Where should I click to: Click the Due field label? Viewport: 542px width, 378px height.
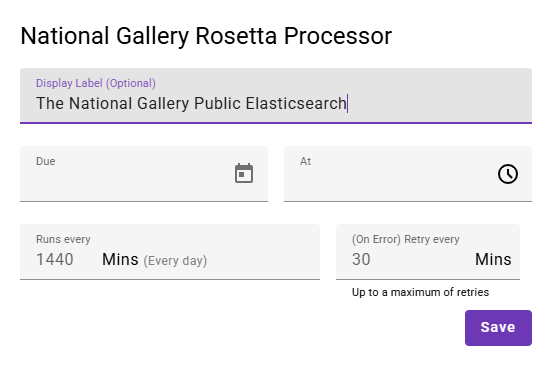(46, 161)
